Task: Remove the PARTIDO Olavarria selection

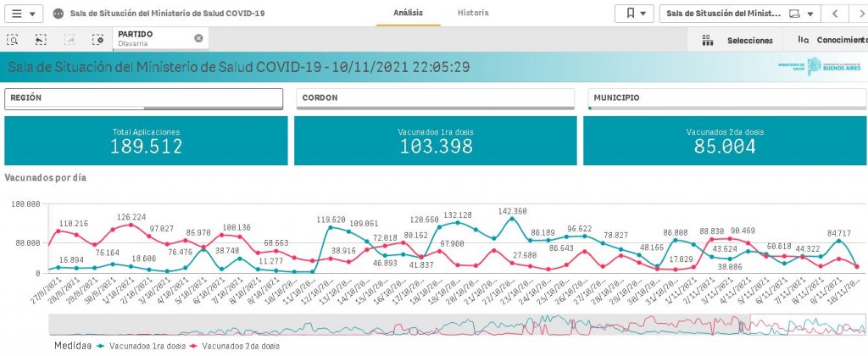Action: 198,38
